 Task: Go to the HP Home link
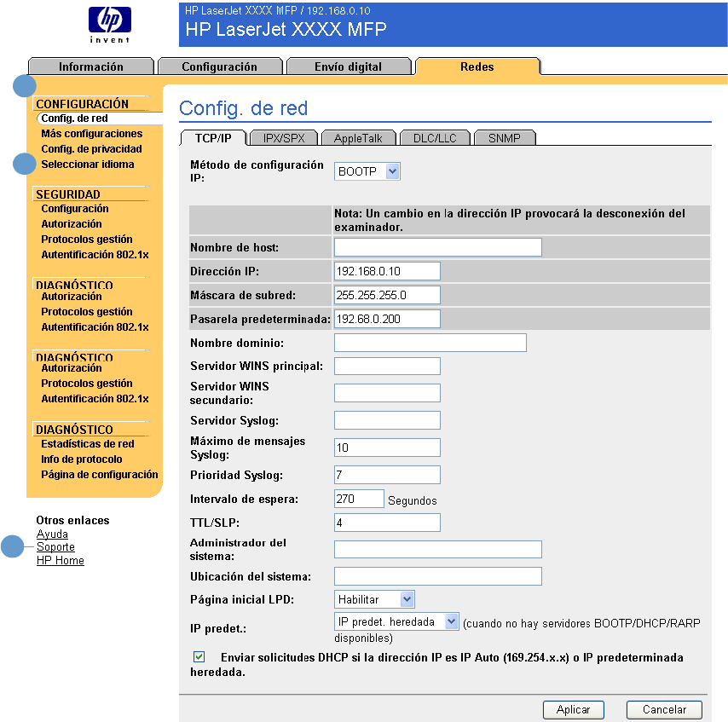[61, 560]
